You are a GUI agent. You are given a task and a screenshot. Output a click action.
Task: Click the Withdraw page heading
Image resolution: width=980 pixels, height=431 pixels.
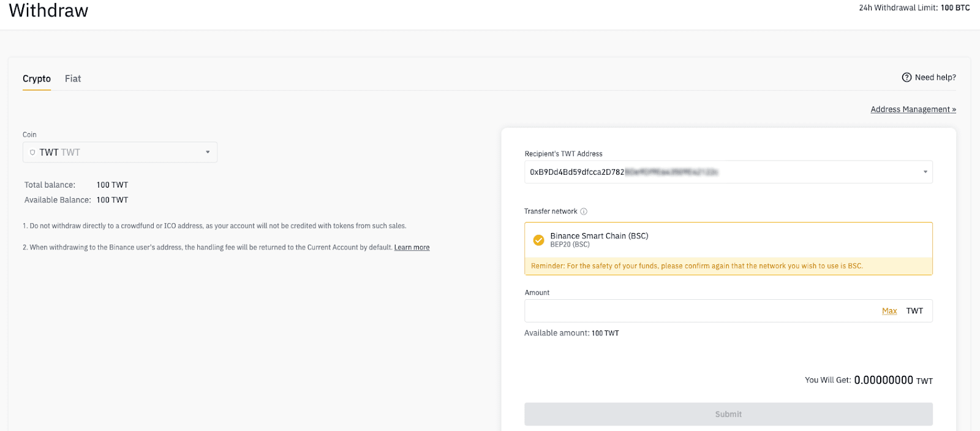click(48, 10)
